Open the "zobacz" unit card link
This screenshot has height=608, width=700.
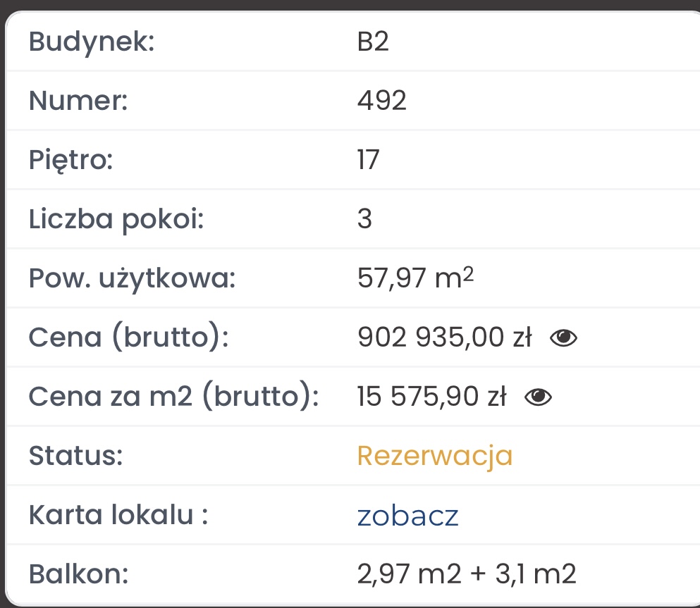coord(408,516)
